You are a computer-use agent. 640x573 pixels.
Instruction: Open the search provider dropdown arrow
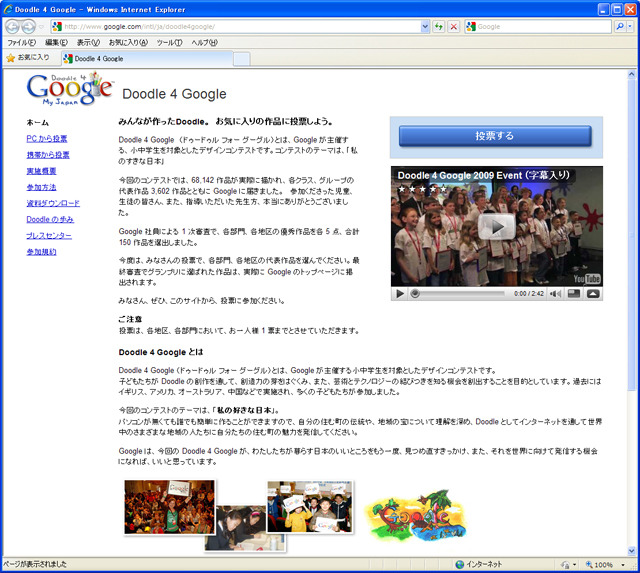630,27
